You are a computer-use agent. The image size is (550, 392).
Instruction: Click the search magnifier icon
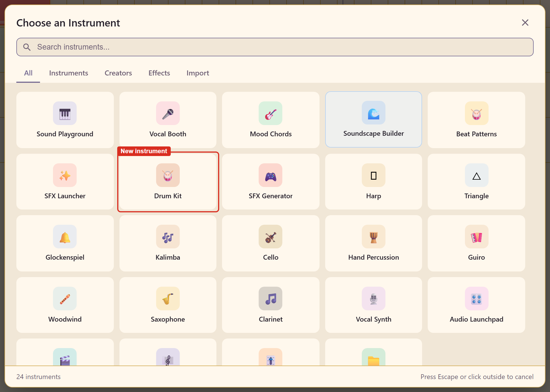point(27,47)
